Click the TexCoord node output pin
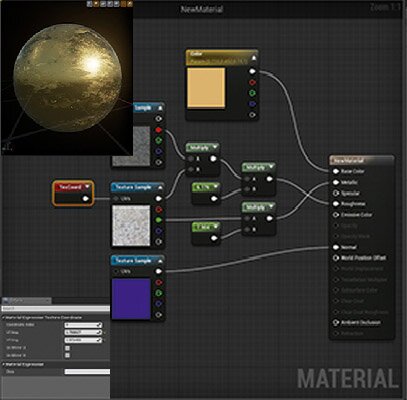This screenshot has width=407, height=400. point(86,199)
